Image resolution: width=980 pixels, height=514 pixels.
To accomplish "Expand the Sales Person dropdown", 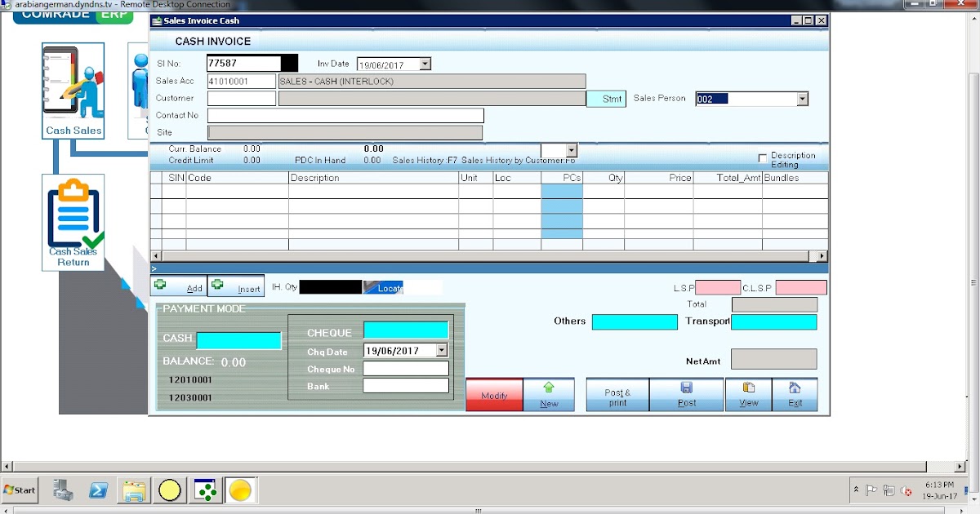I will tap(803, 98).
